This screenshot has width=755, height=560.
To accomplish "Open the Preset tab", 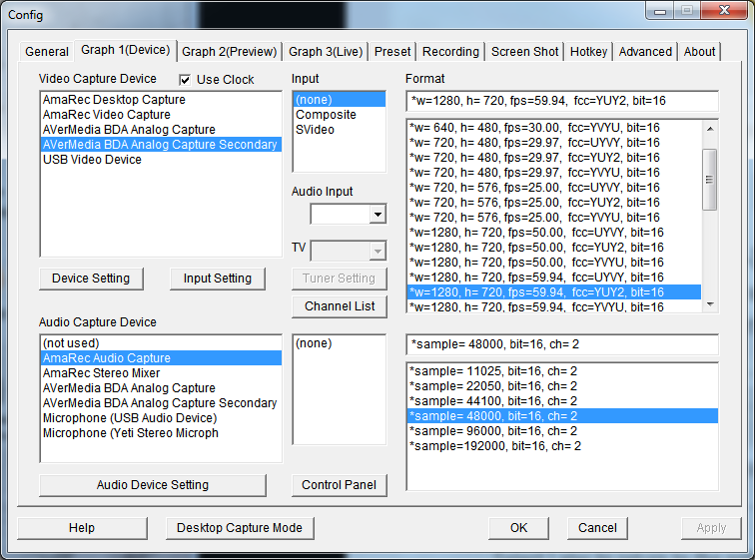I will tap(392, 52).
